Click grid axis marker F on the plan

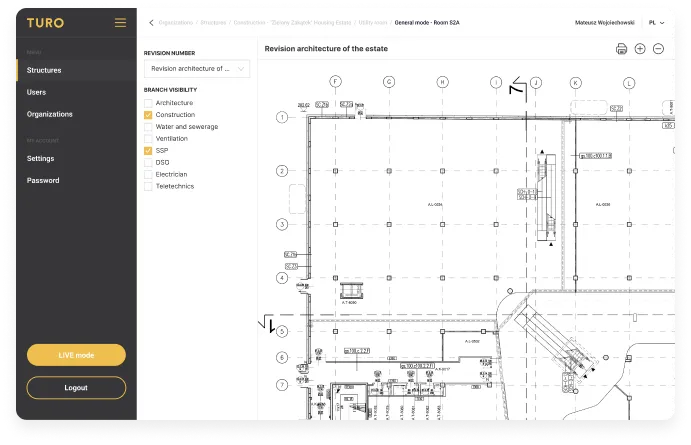point(335,82)
